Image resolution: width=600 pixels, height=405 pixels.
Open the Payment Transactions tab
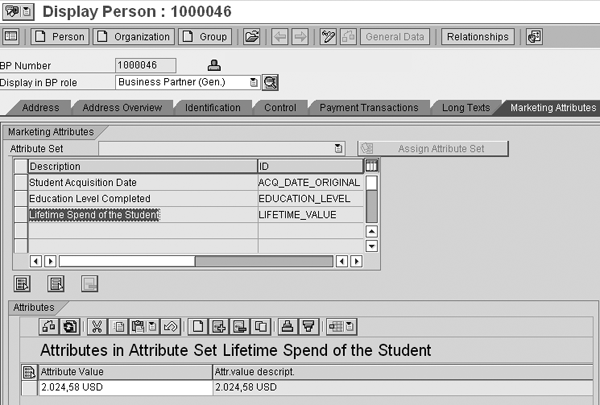coord(369,108)
